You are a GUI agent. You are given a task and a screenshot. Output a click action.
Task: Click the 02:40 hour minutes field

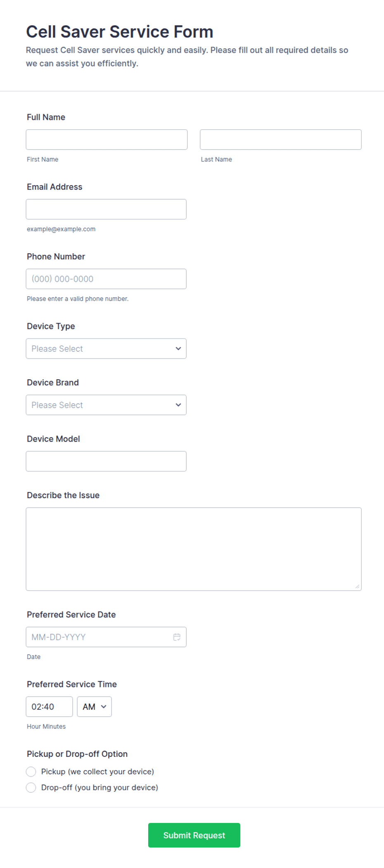tap(49, 707)
